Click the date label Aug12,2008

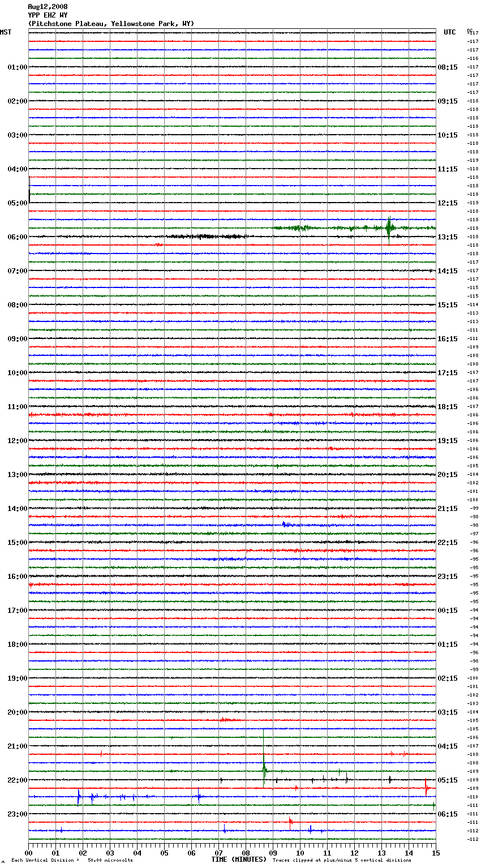[48, 7]
